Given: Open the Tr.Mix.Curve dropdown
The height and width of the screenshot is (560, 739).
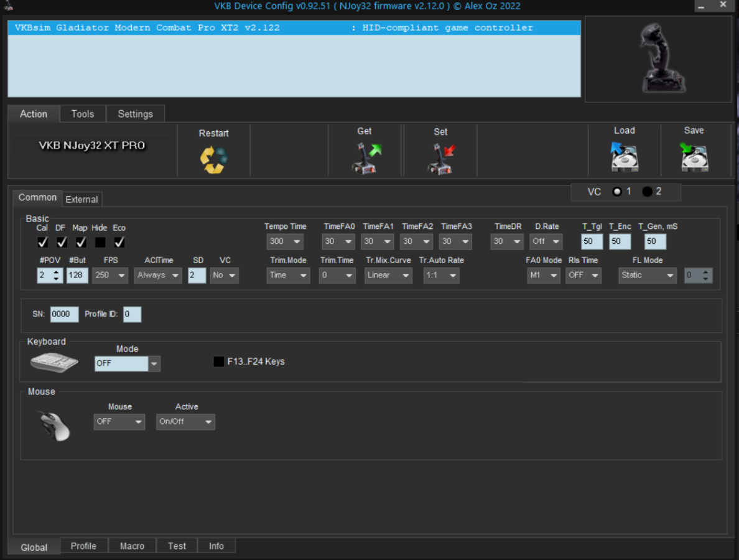Looking at the screenshot, I should point(388,275).
